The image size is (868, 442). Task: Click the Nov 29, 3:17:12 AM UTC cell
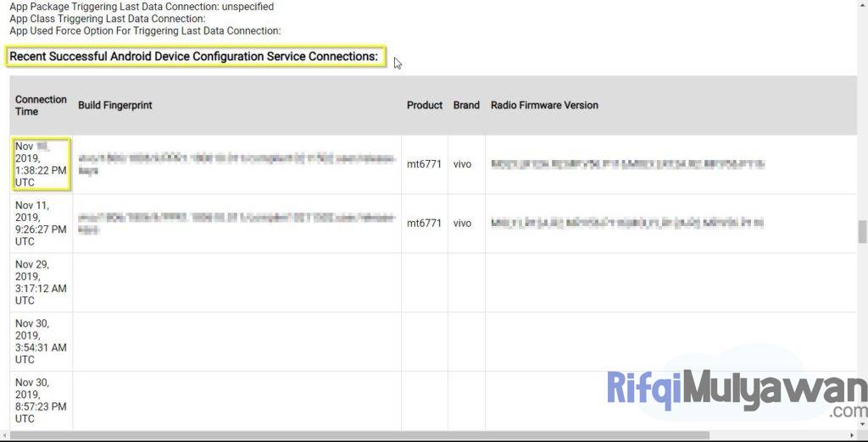(41, 283)
